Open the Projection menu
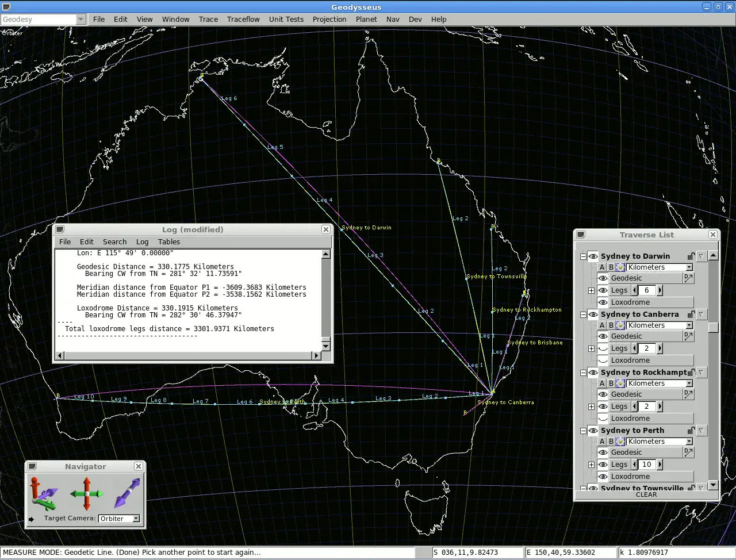The image size is (736, 560). (329, 19)
